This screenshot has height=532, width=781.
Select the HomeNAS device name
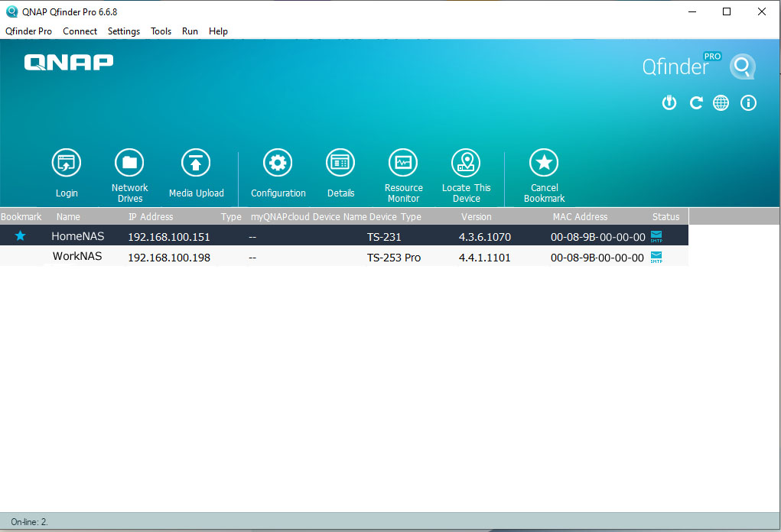[x=78, y=236]
